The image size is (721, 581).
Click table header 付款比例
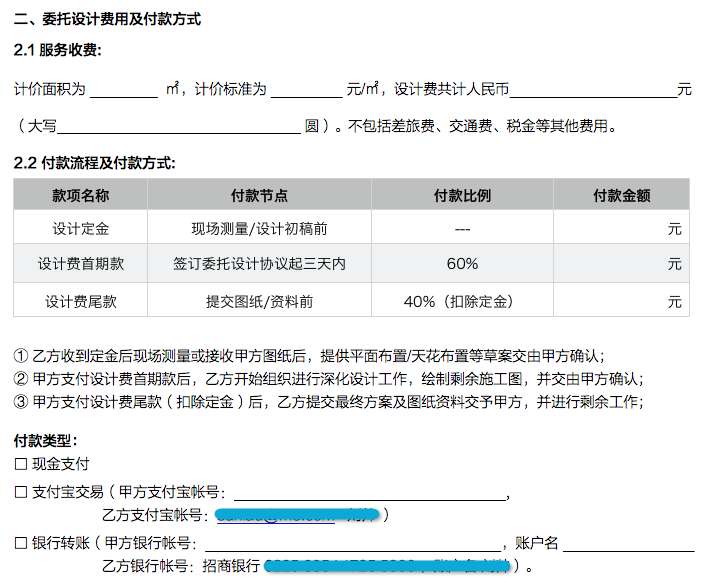[462, 195]
